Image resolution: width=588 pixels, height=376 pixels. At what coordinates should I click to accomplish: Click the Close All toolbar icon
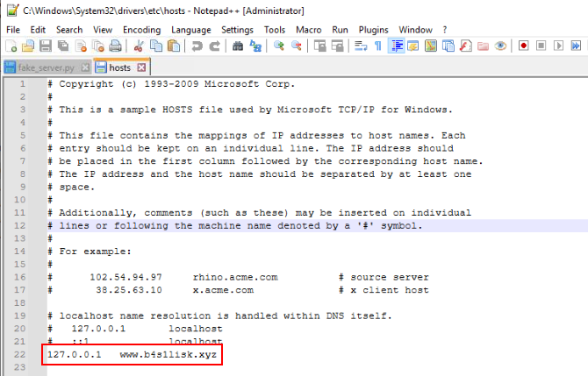98,46
